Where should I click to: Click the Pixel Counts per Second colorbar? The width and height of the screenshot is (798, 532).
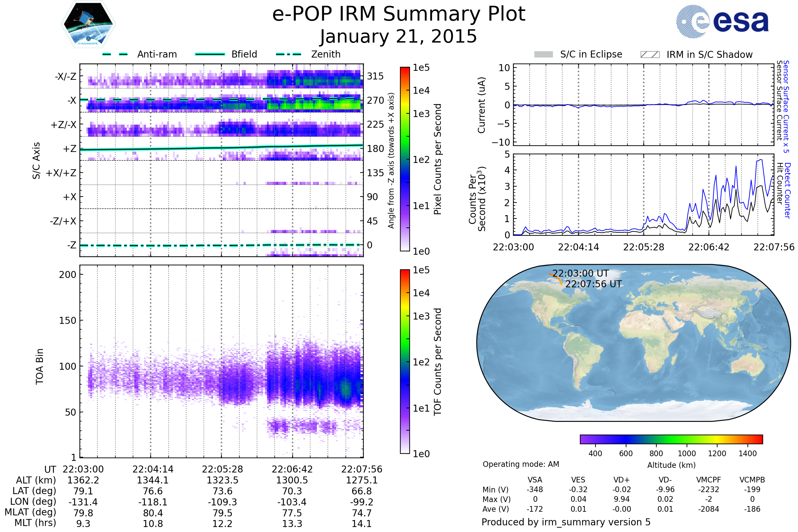405,159
